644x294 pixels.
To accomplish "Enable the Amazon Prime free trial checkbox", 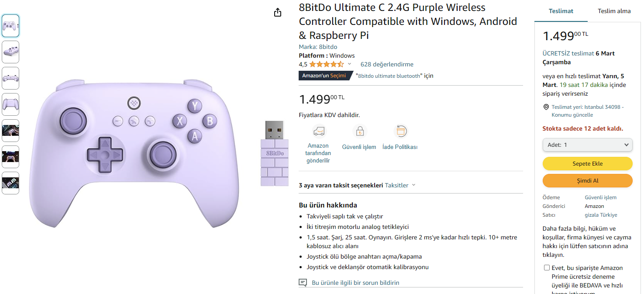I will (x=546, y=267).
